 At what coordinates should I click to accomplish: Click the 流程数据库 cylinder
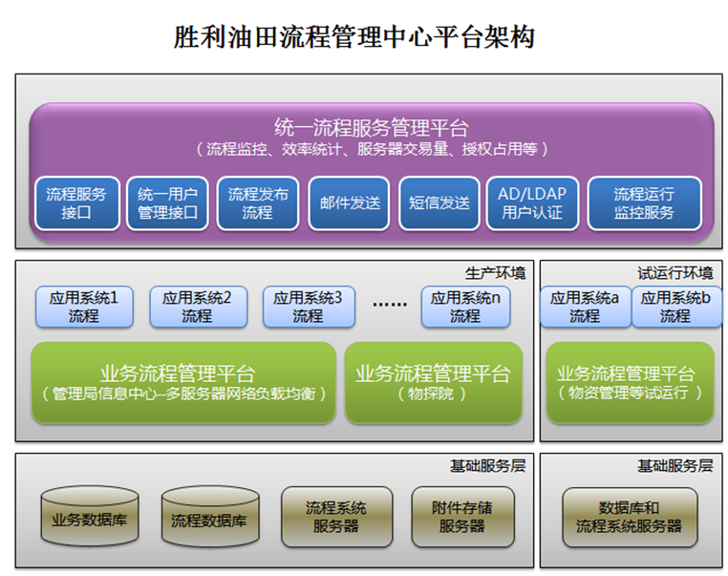coord(210,516)
